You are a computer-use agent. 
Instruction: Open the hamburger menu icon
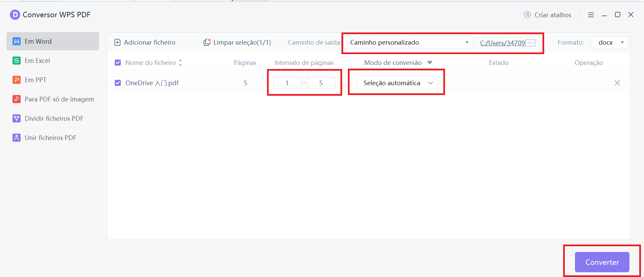591,15
